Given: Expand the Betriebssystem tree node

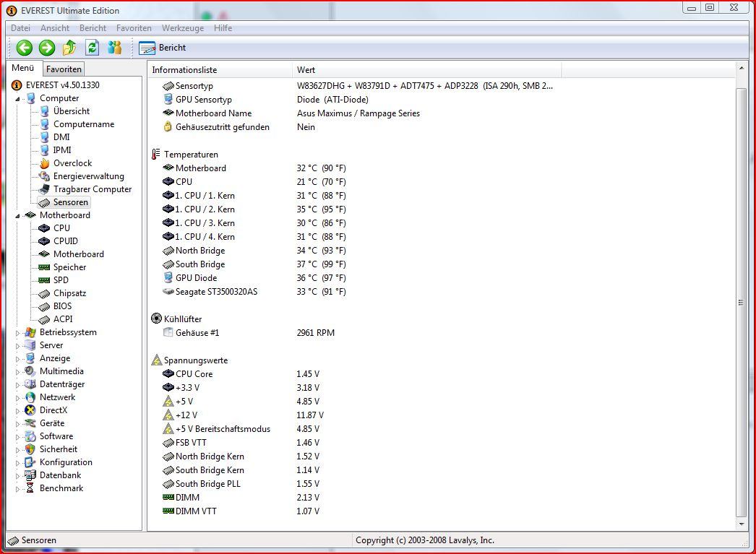Looking at the screenshot, I should point(17,333).
